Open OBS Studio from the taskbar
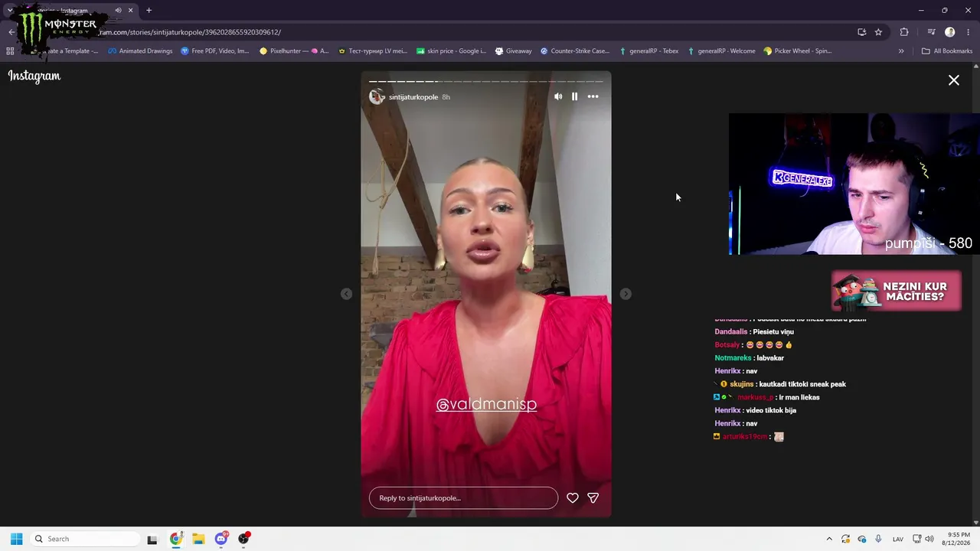 244,539
